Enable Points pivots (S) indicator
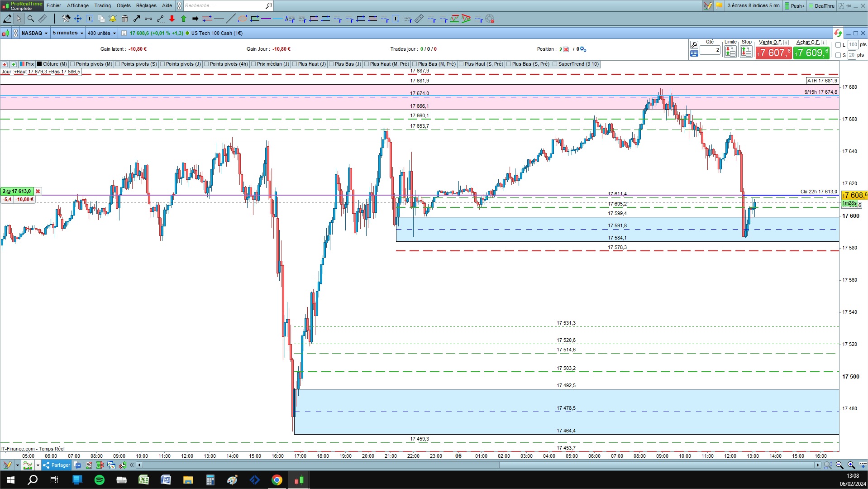 (x=136, y=64)
